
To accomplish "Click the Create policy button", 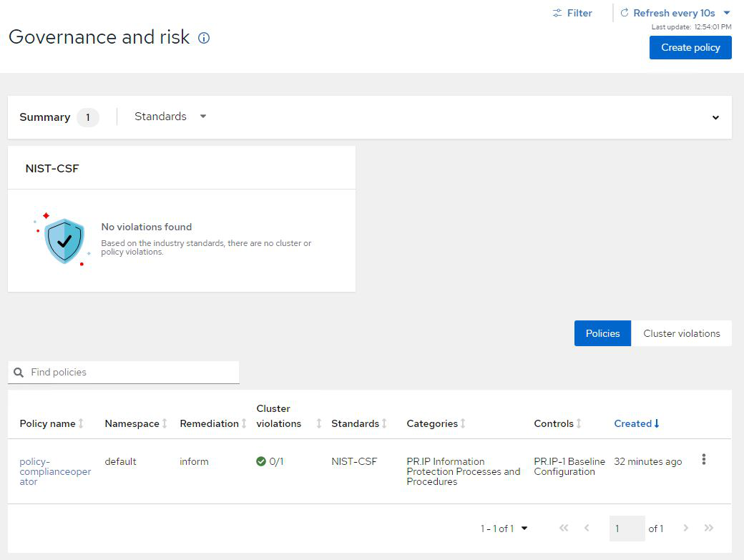I will (690, 47).
